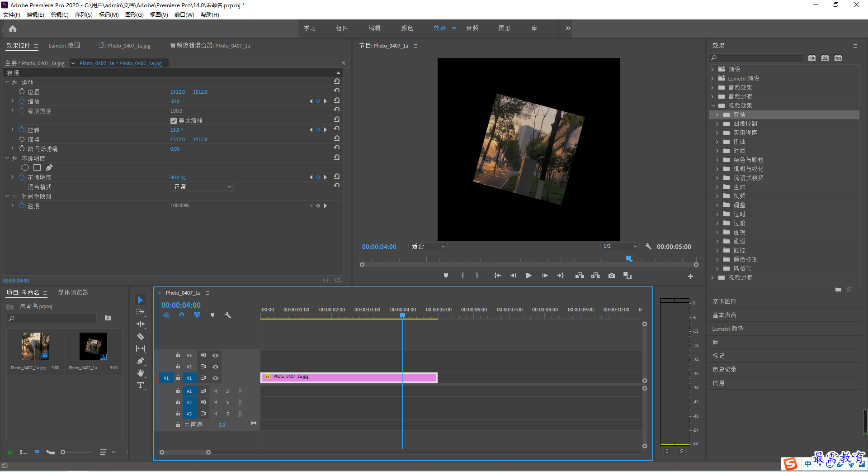Step back one frame in program monitor
The image size is (868, 472).
point(513,276)
